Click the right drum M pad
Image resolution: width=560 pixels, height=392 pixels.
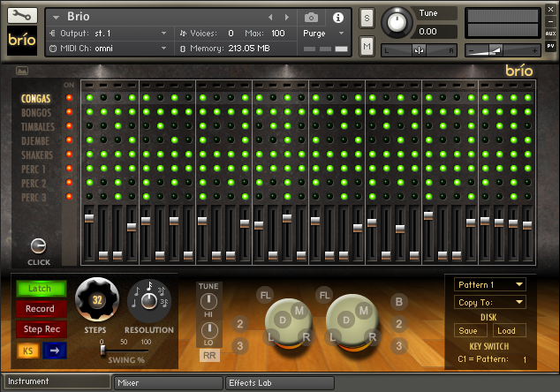click(x=364, y=311)
